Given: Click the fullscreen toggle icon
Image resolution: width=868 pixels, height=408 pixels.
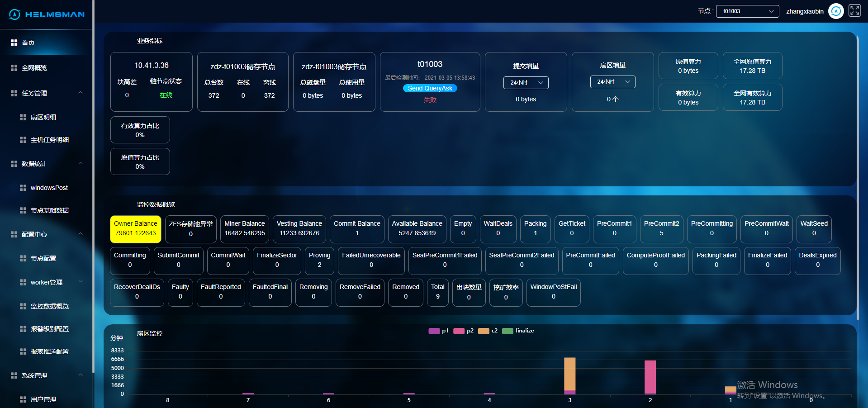Looking at the screenshot, I should (x=854, y=11).
